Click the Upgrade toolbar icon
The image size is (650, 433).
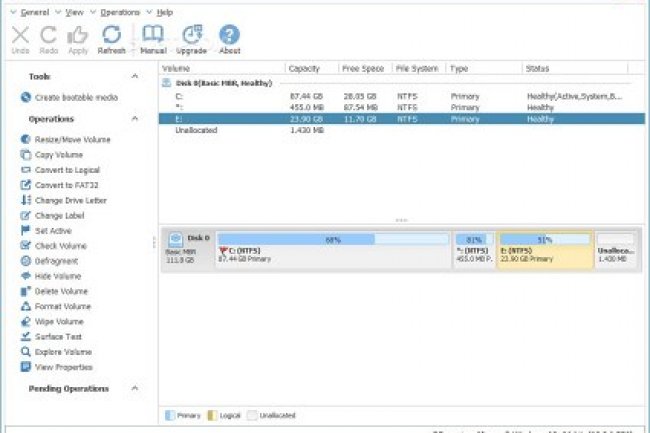tap(193, 38)
